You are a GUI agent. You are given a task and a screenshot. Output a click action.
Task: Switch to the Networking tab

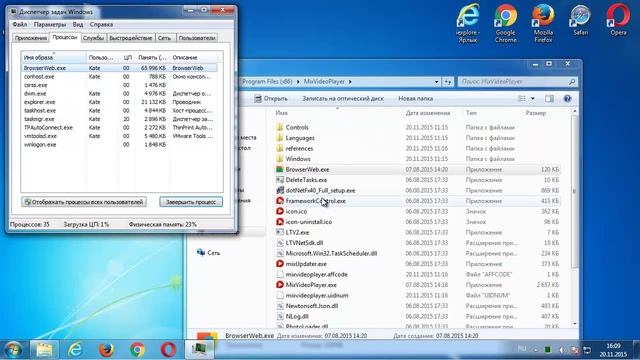pyautogui.click(x=164, y=38)
